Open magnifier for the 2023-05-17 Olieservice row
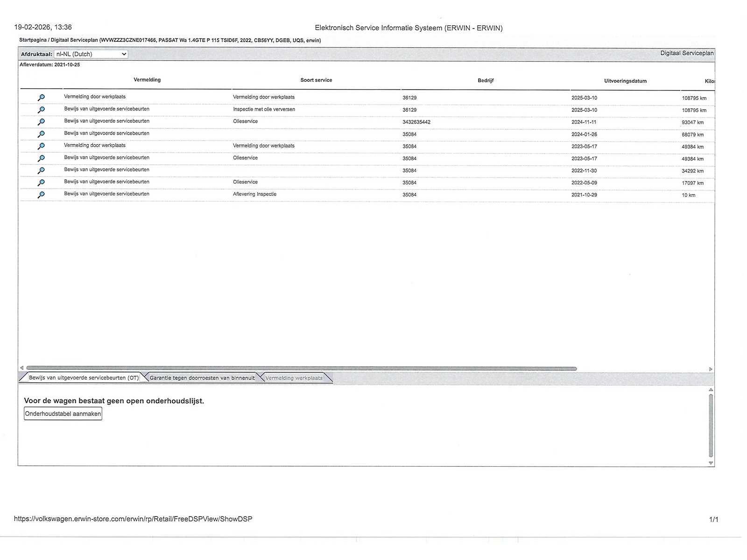This screenshot has width=747, height=560. coord(41,158)
